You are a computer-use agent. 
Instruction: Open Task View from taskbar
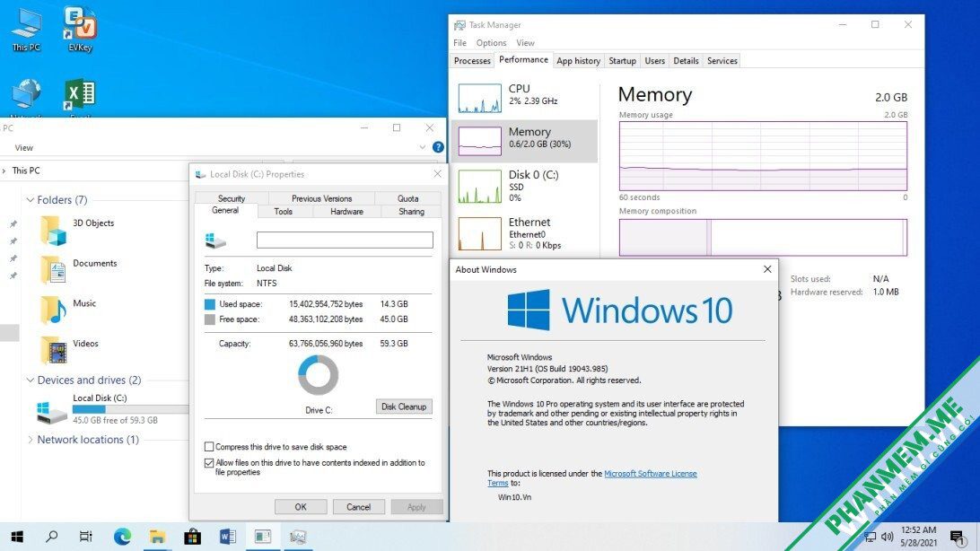coord(86,536)
